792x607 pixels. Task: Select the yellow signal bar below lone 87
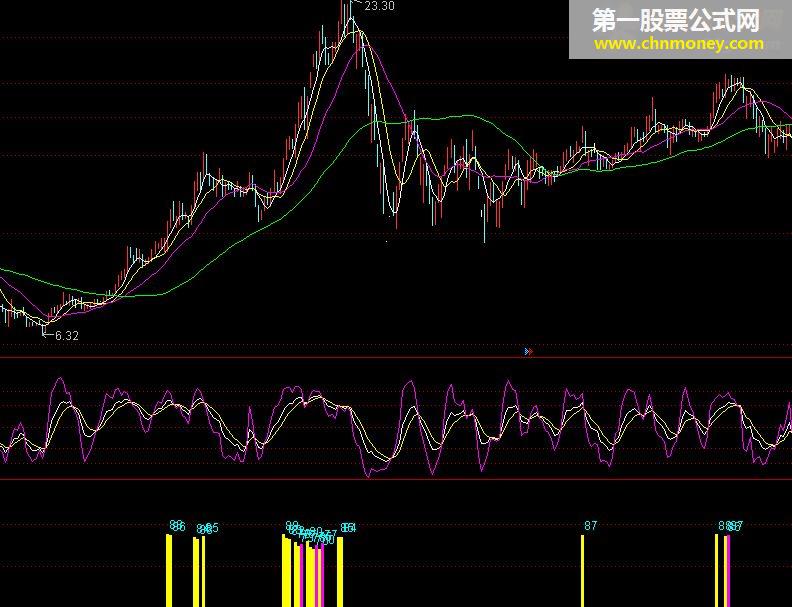pos(582,571)
